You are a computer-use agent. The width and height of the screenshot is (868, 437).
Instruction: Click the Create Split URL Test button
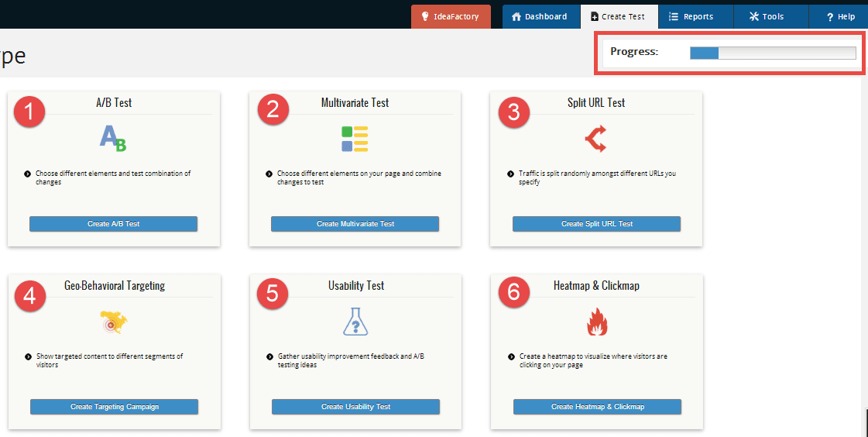[x=596, y=224]
